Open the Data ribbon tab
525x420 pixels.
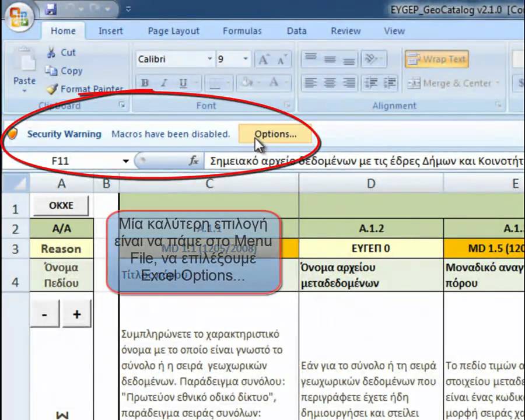(296, 31)
